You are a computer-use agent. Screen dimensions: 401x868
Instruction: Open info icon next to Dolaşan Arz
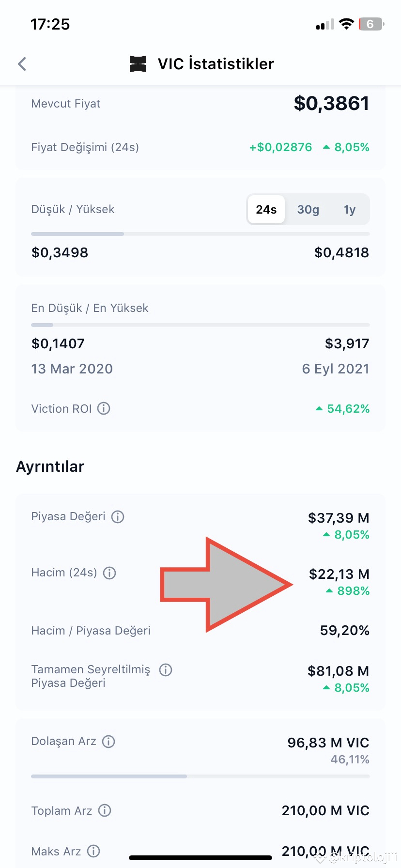108,742
